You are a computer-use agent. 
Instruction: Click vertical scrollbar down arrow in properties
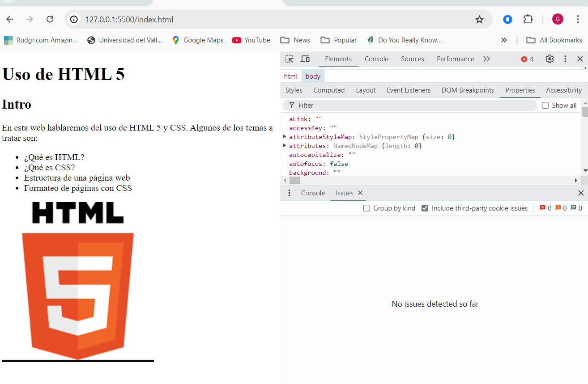(584, 171)
